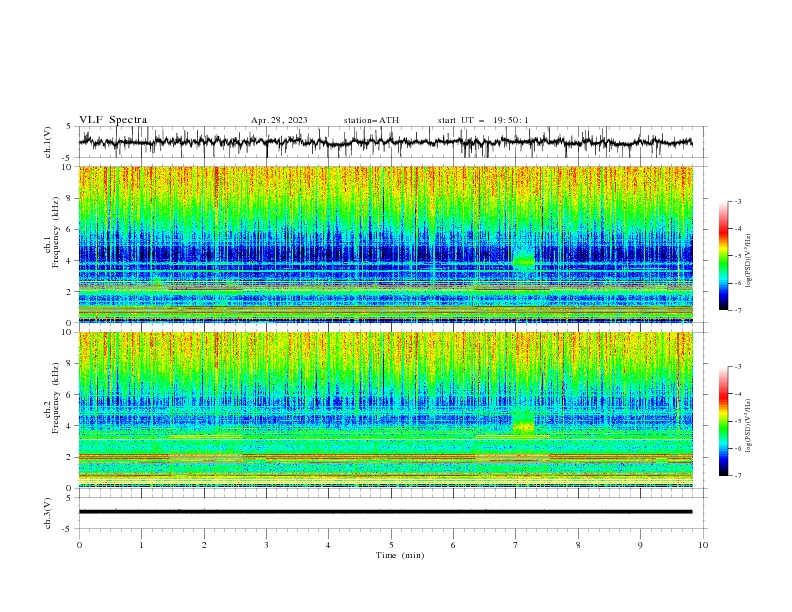Click the ch.1 color bar log(PSD) label
792x612 pixels.
pyautogui.click(x=749, y=261)
